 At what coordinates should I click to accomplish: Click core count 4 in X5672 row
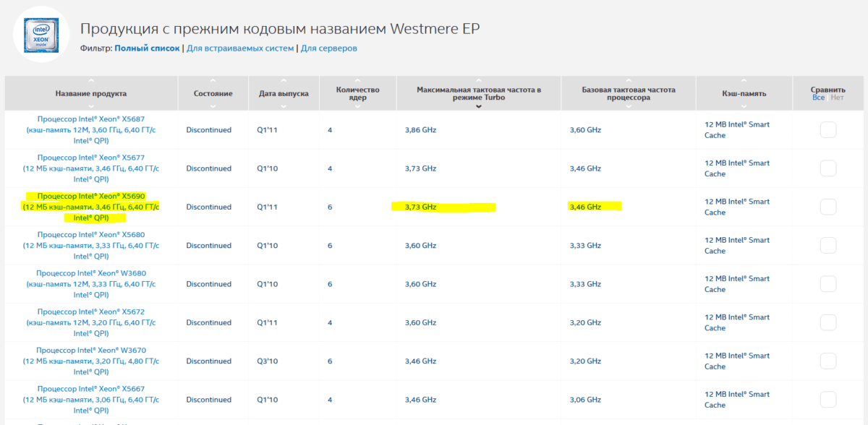point(330,322)
